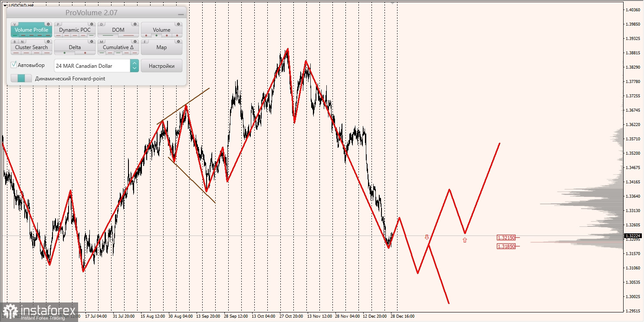Select green dot segment under Delta
The image size is (644, 322).
[65, 53]
